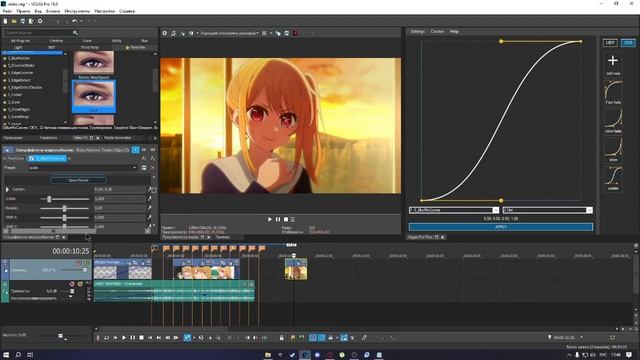
Task: Expand the Center parameter triangle
Action: pyautogui.click(x=7, y=189)
